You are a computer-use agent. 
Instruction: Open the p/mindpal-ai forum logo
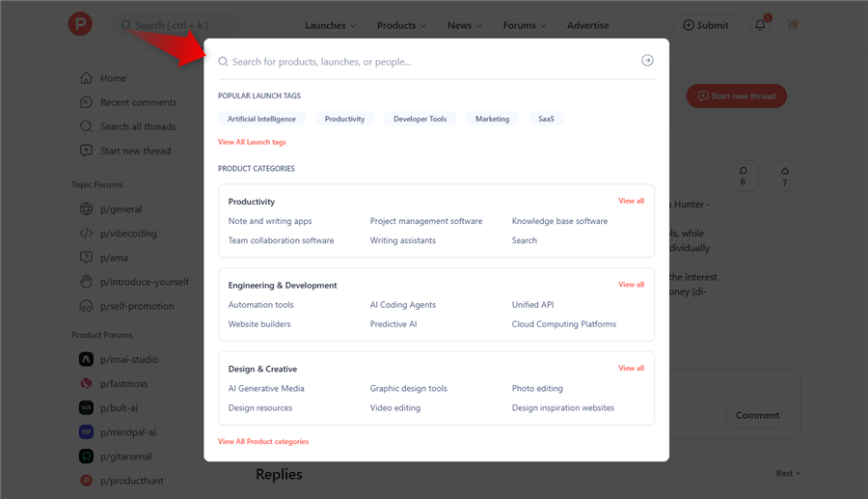point(86,432)
